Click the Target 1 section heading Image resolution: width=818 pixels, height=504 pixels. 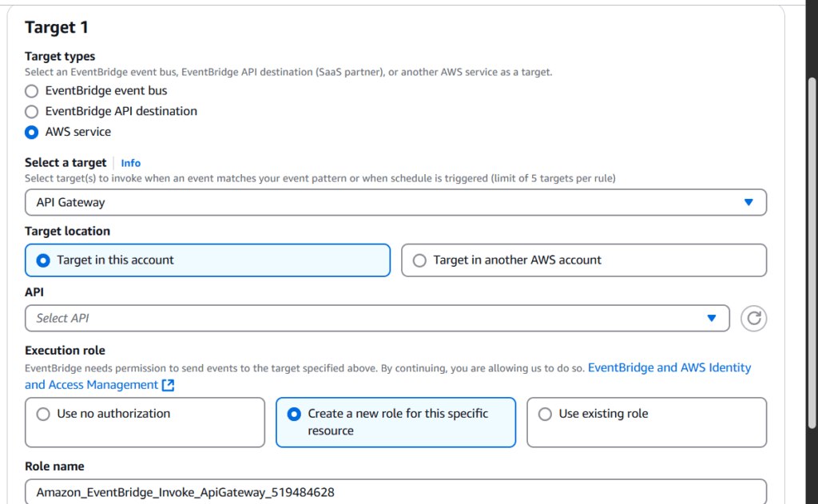pos(57,27)
